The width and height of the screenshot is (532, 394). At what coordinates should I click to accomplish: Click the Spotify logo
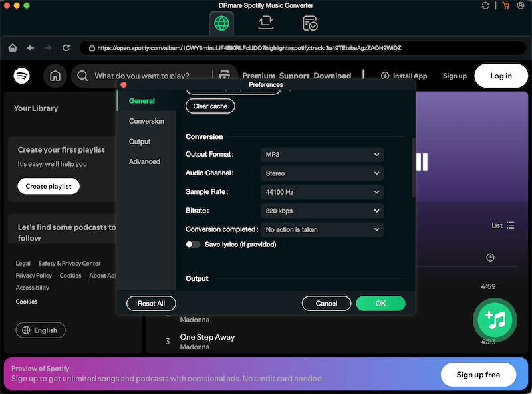pos(22,76)
